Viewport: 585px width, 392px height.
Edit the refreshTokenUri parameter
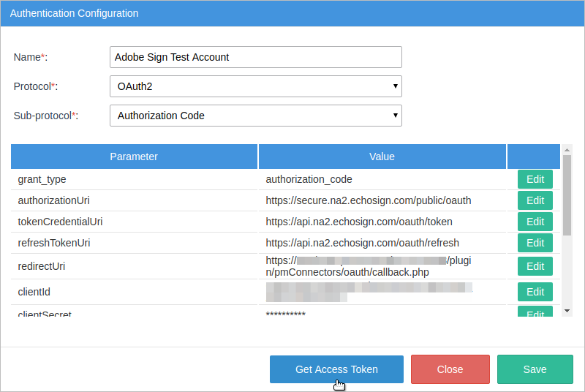click(x=535, y=243)
